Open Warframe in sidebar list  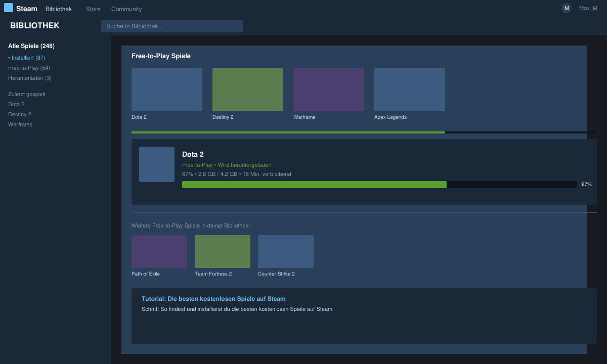(x=20, y=124)
